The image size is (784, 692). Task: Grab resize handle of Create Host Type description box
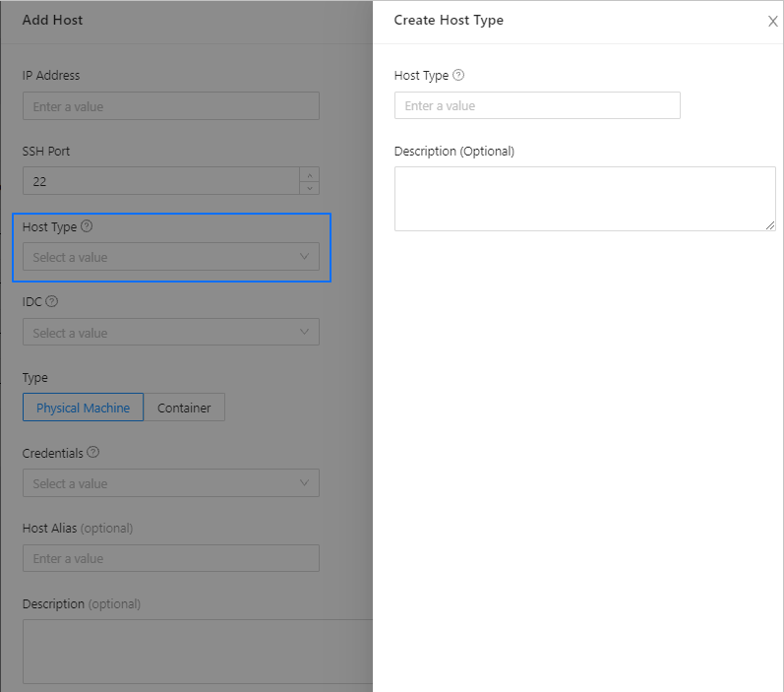tap(771, 226)
